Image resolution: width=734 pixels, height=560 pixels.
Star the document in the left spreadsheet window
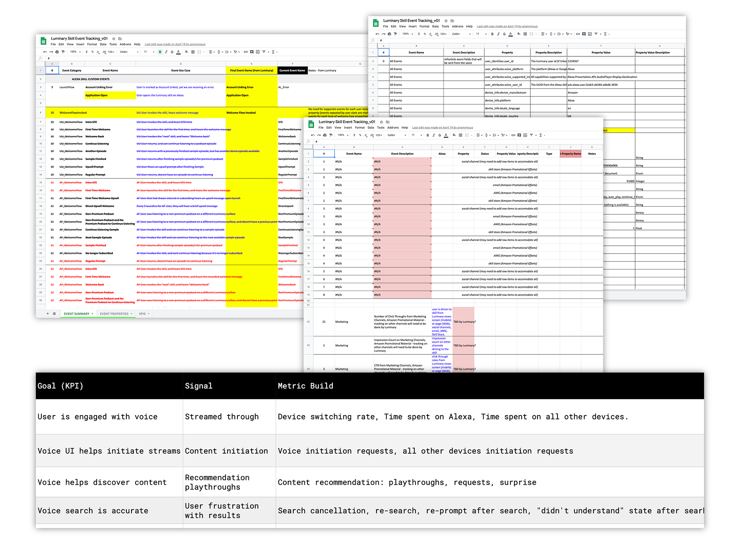click(x=114, y=39)
